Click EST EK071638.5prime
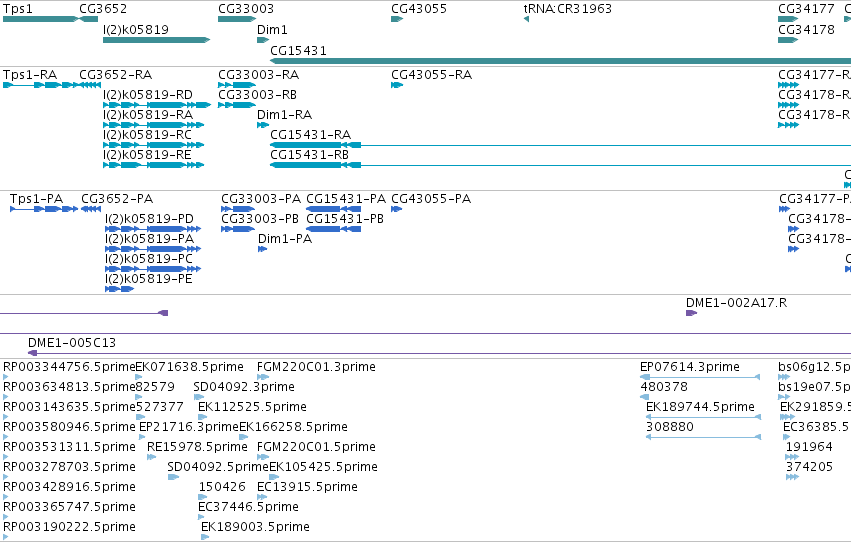This screenshot has width=851, height=542. pyautogui.click(x=189, y=367)
